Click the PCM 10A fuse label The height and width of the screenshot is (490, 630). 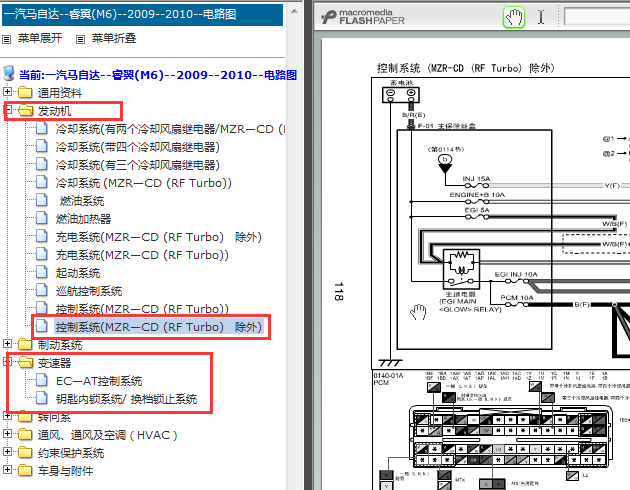click(517, 298)
